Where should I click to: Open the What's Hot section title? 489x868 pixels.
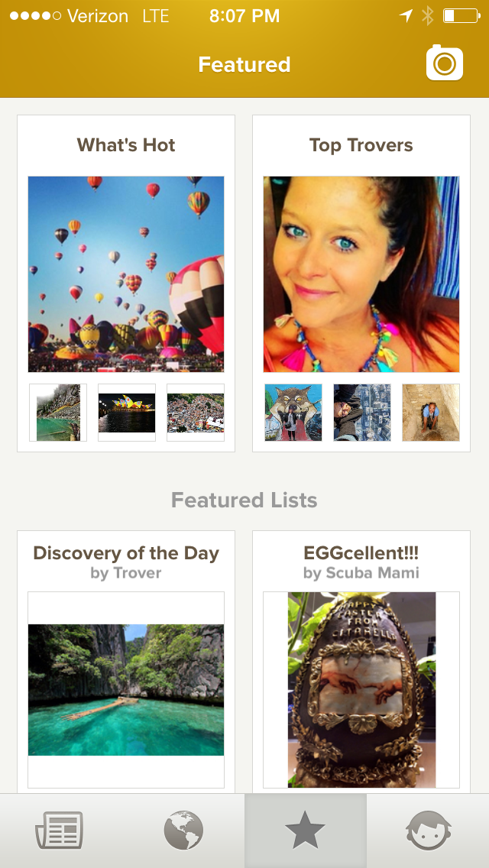[x=126, y=145]
